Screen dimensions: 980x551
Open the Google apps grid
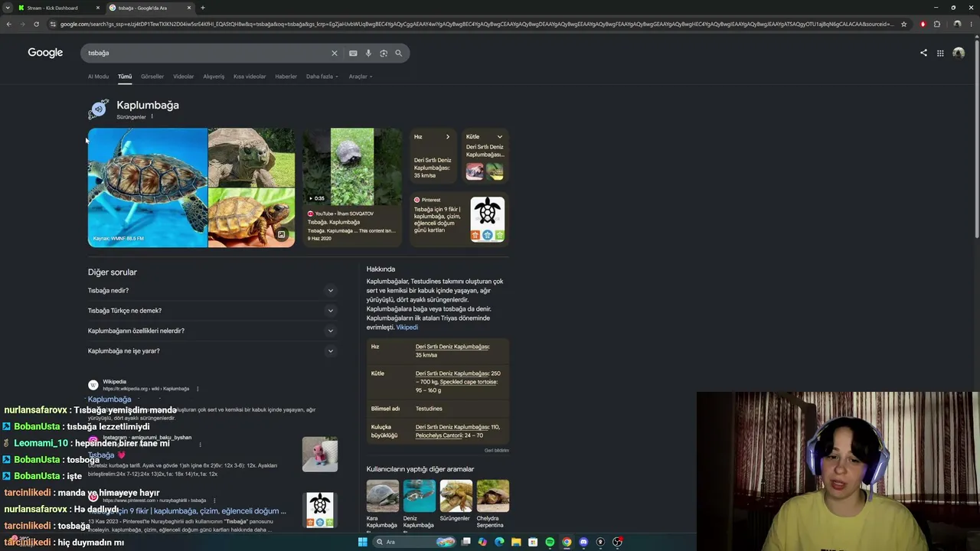point(940,53)
